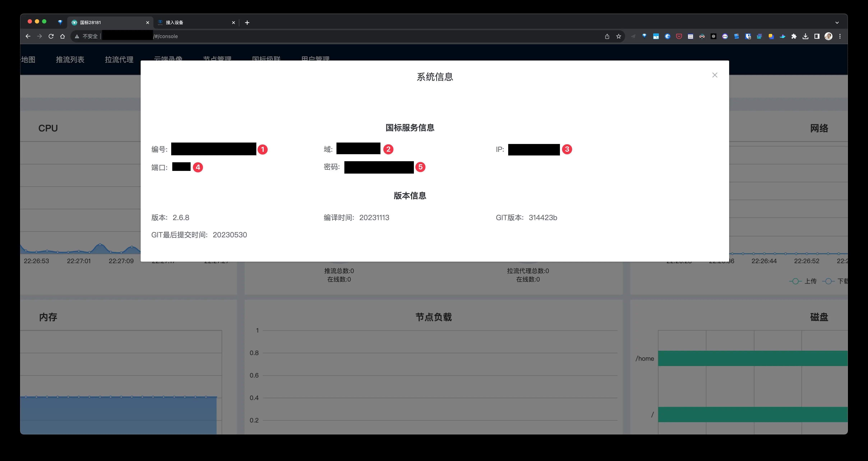The image size is (868, 461).
Task: Expand tab search chevron at top right
Action: click(x=837, y=23)
